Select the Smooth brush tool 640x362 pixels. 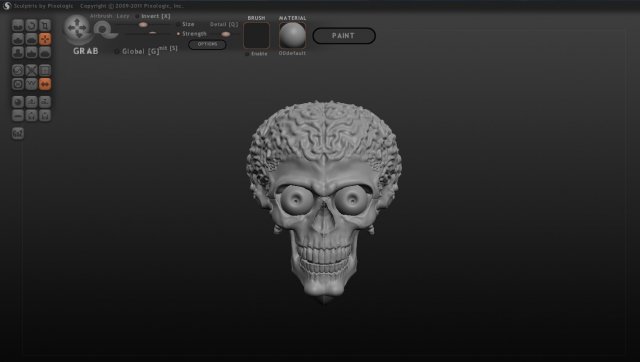[x=45, y=52]
